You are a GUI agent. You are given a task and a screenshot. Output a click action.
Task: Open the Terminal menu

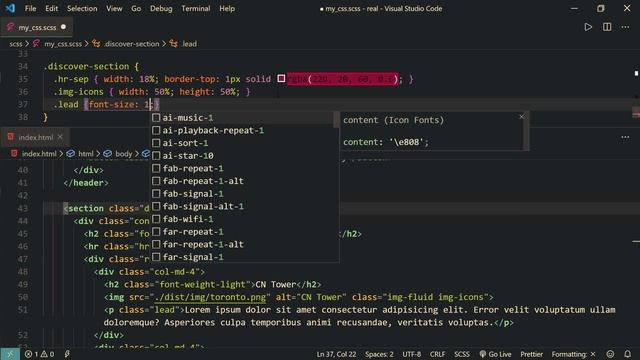[196, 8]
